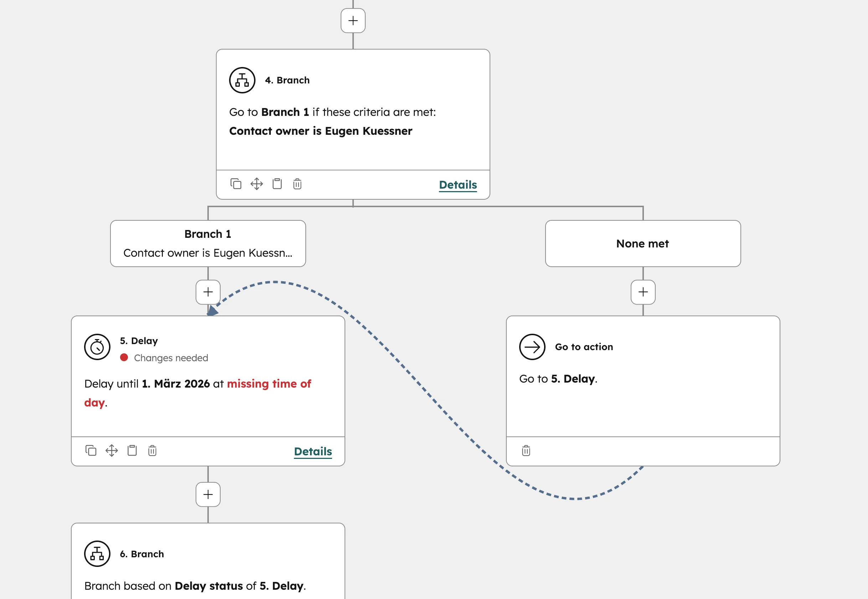This screenshot has height=599, width=868.
Task: Open the clipboard icon on the 4. Branch card
Action: [x=277, y=184]
